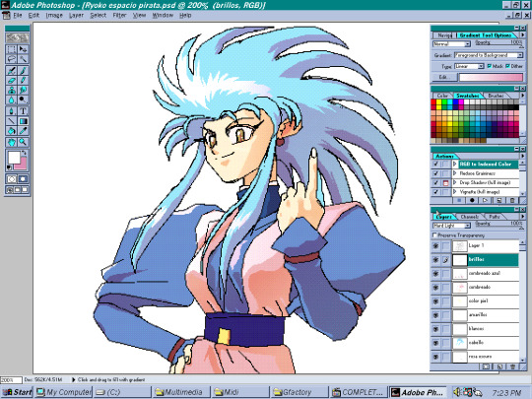532x399 pixels.
Task: Select the Type tool
Action: coord(23,111)
